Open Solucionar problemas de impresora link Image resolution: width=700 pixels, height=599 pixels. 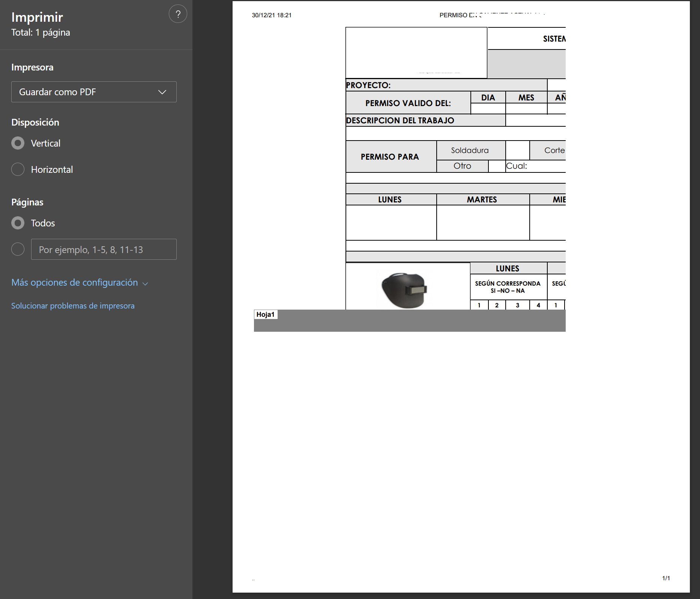coord(73,306)
